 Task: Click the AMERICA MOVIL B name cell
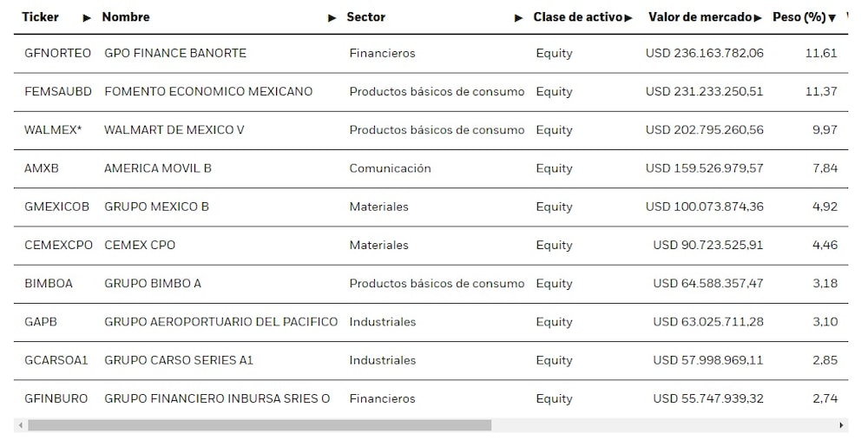click(158, 168)
